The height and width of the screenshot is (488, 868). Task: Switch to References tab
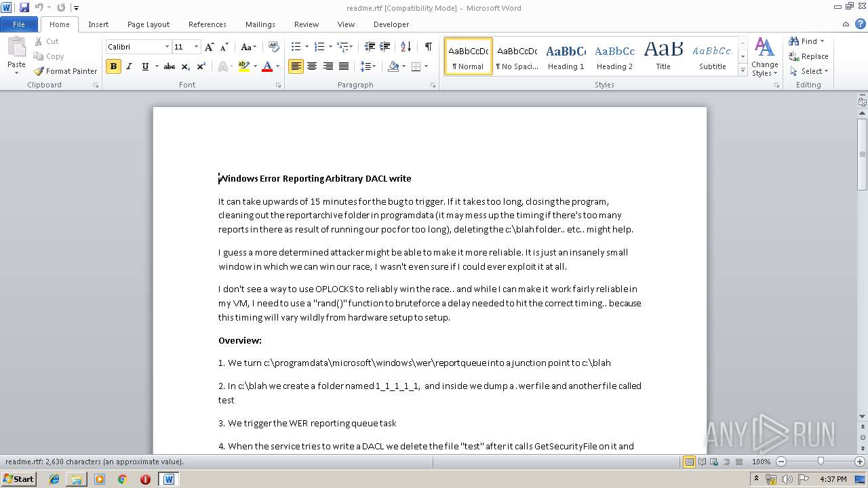[x=208, y=24]
